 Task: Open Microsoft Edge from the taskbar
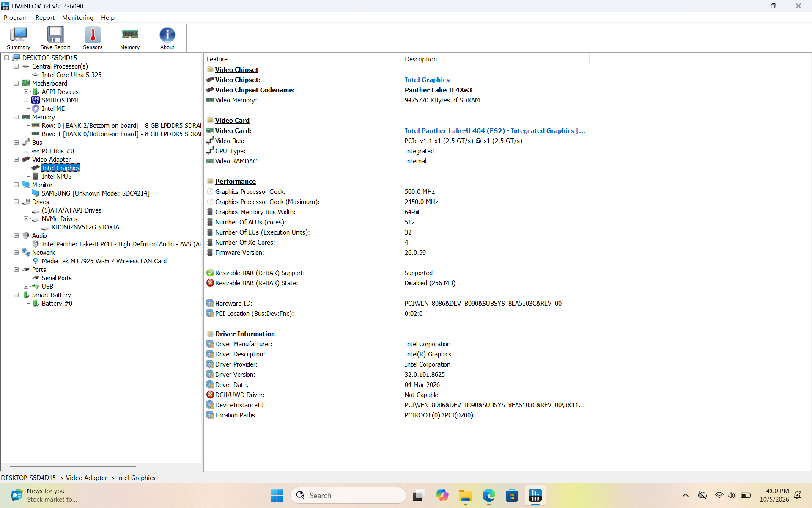(488, 495)
